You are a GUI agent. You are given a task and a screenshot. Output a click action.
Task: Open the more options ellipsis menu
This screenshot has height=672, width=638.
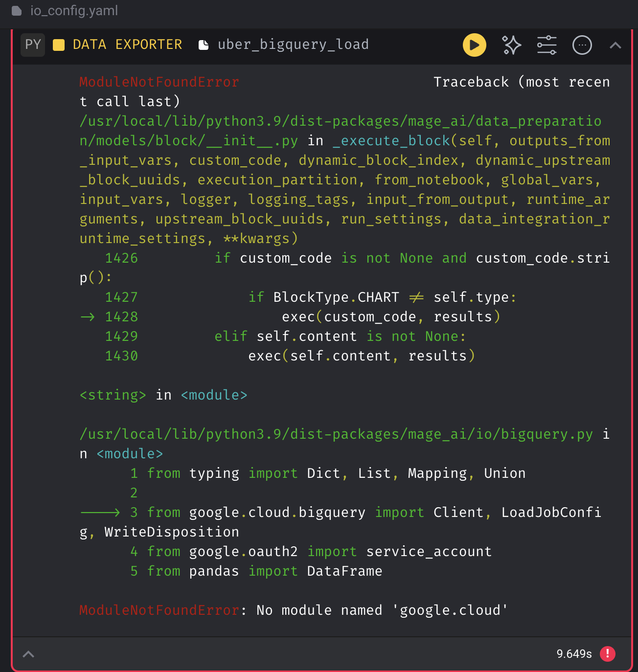point(582,45)
